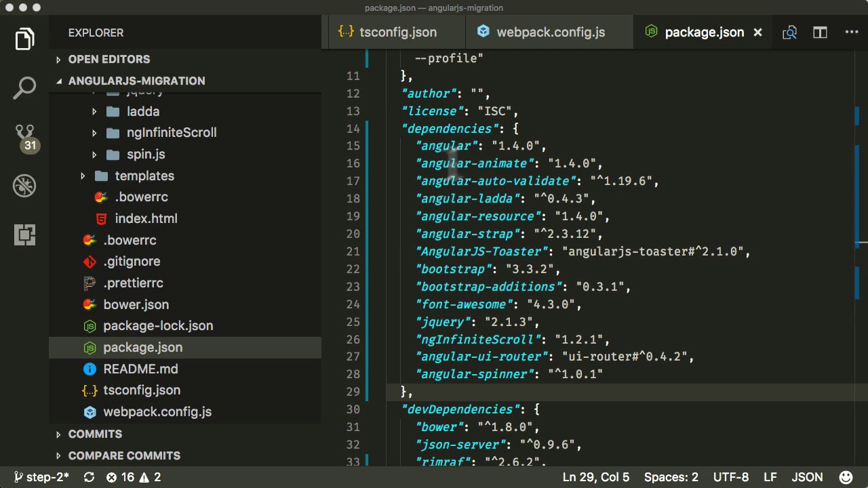This screenshot has height=488, width=868.
Task: Click the feedback smiley in status bar
Action: click(846, 477)
